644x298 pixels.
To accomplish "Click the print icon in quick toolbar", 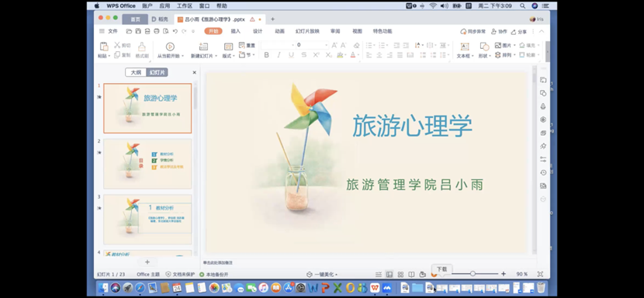I will 156,31.
